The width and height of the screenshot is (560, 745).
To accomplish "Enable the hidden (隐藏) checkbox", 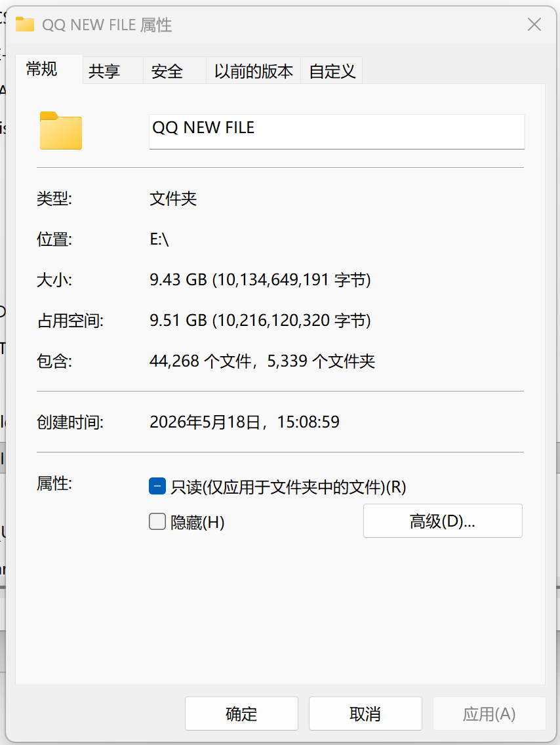I will click(x=157, y=521).
